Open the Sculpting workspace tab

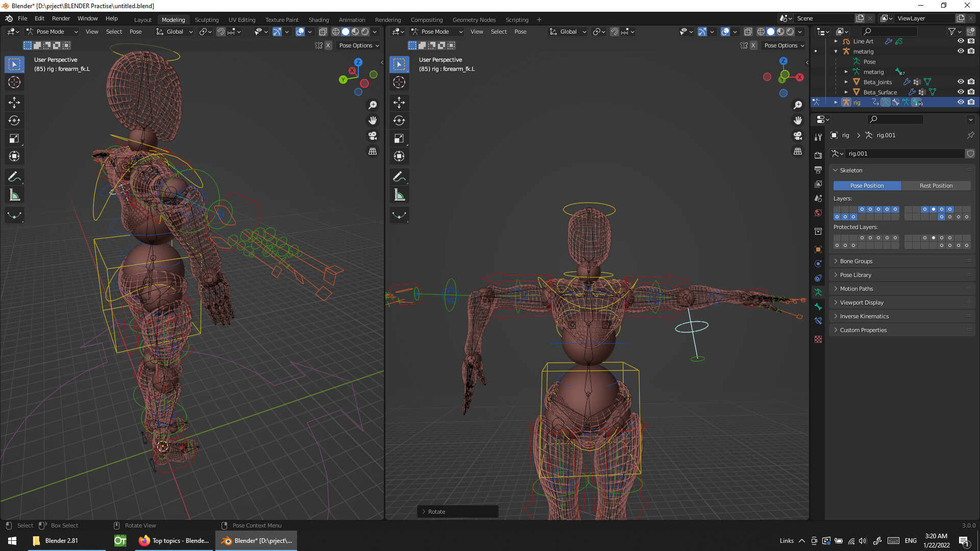click(206, 20)
